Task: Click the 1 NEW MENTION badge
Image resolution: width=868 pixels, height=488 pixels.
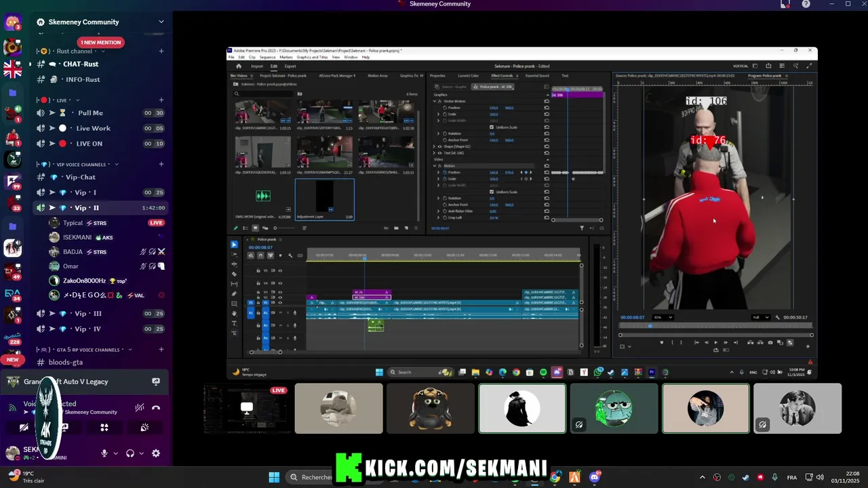Action: point(101,42)
